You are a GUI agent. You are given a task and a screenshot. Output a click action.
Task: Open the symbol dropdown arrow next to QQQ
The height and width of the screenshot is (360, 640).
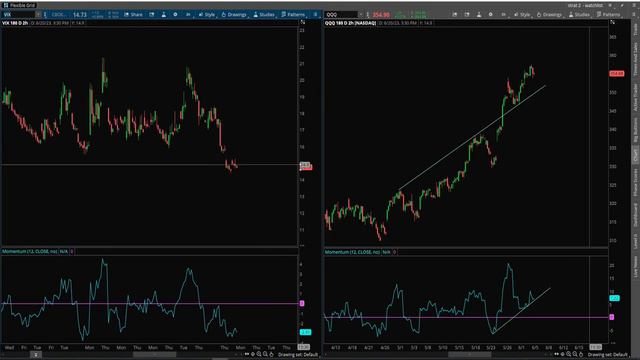point(361,15)
